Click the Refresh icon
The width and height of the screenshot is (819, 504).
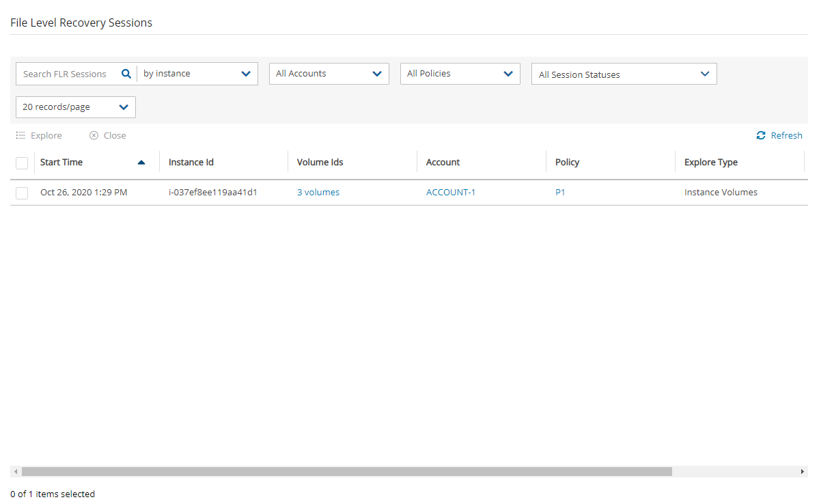[x=761, y=136]
